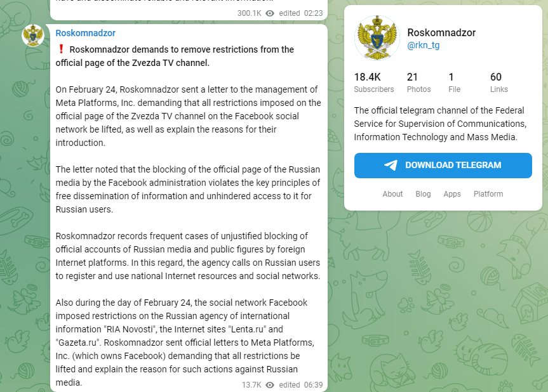Screen dimensions: 548x392
Task: Click the red exclamation mark emoji in the post
Action: (61, 49)
